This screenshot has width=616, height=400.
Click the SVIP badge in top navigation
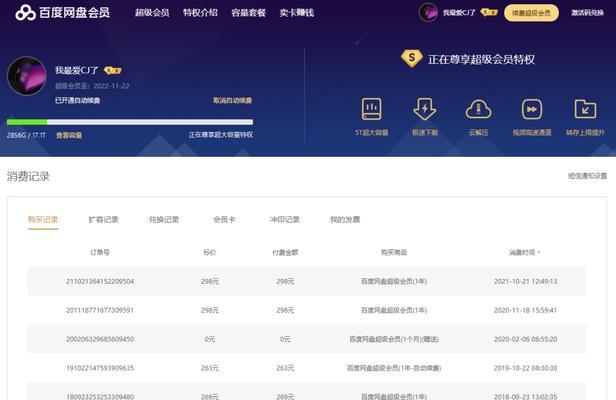(x=489, y=13)
